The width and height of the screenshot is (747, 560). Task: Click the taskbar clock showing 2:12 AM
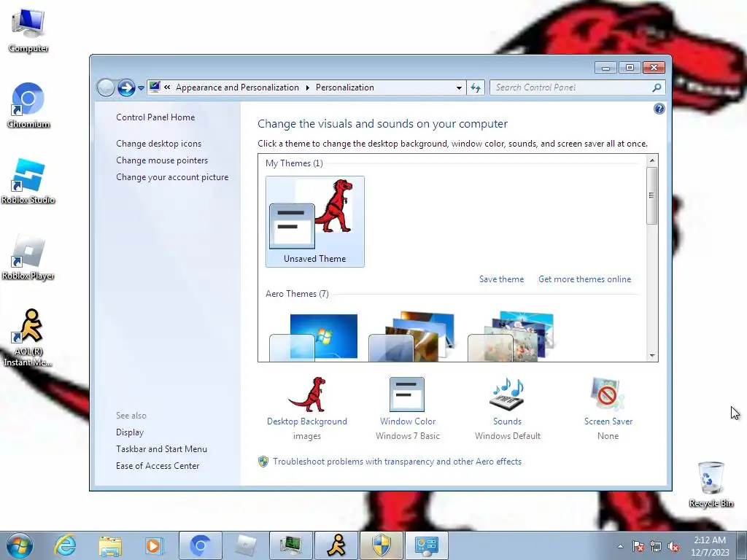[x=710, y=546]
